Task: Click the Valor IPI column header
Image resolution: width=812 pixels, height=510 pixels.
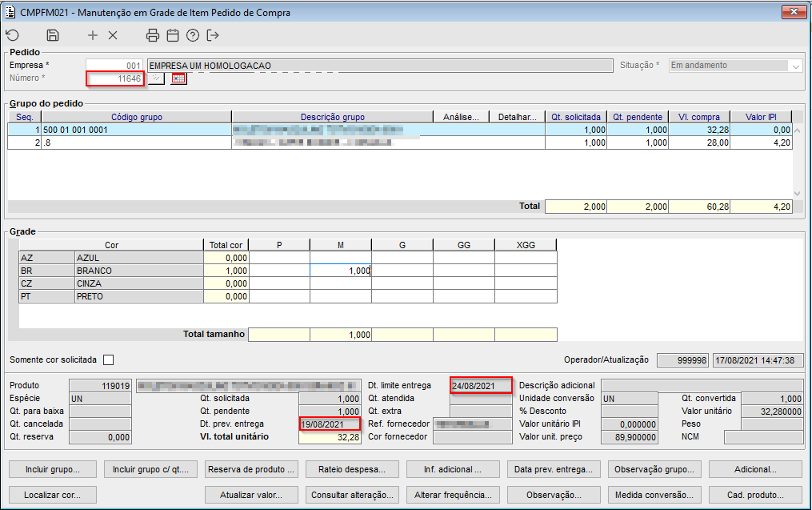Action: click(761, 117)
